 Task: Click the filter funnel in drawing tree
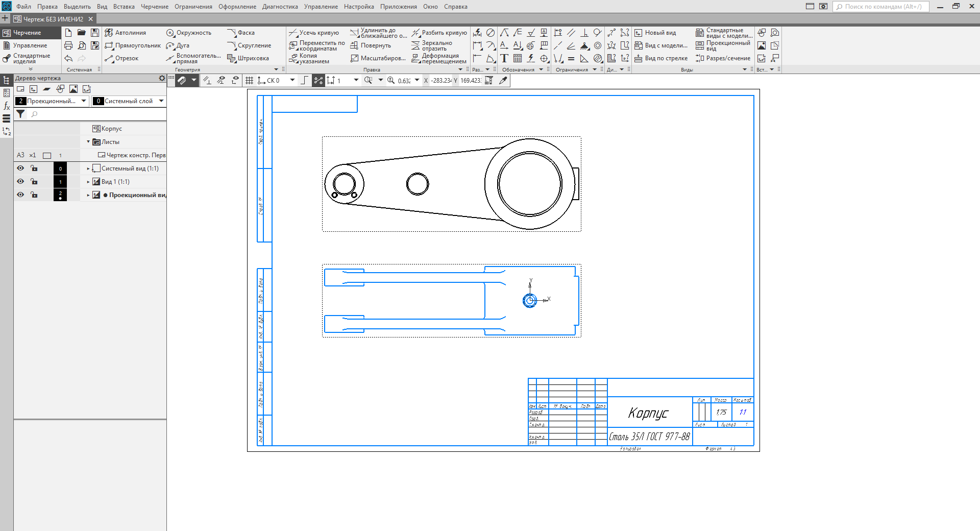click(20, 114)
